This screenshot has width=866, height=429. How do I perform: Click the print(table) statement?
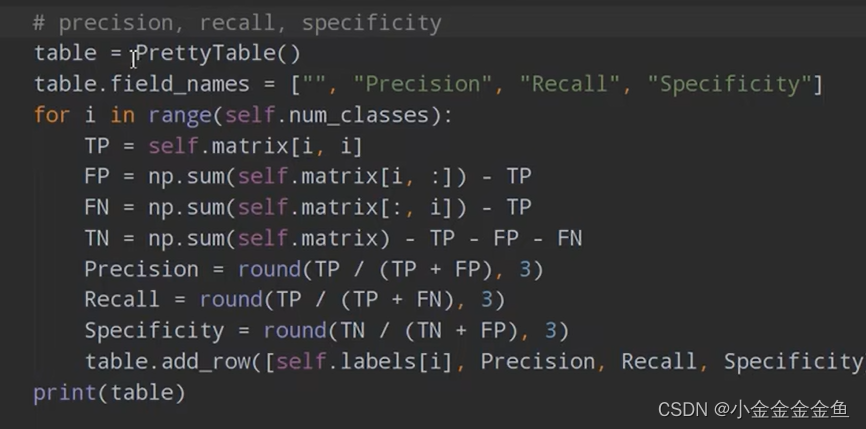[109, 393]
